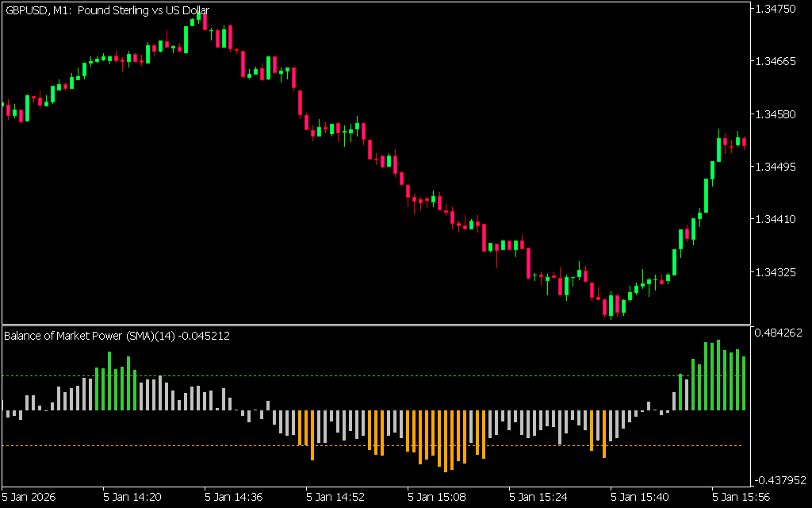812x508 pixels.
Task: Click the 5 Jan 14:52 time label
Action: [335, 497]
